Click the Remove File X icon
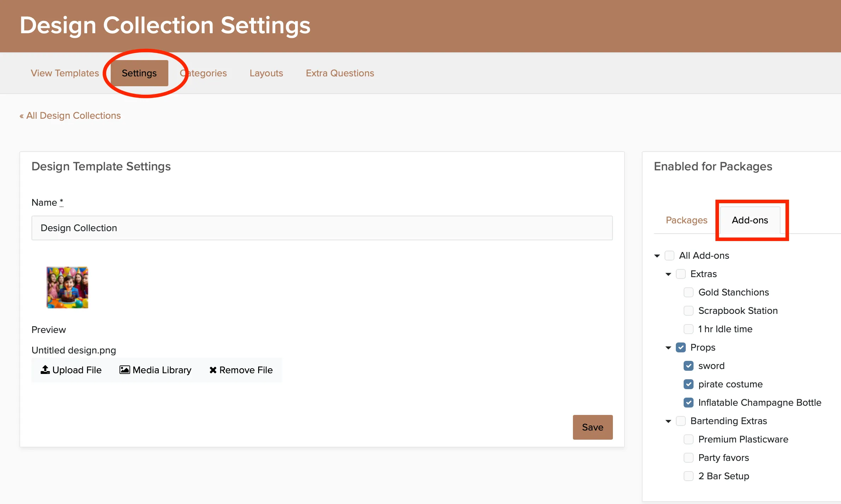 coord(213,370)
